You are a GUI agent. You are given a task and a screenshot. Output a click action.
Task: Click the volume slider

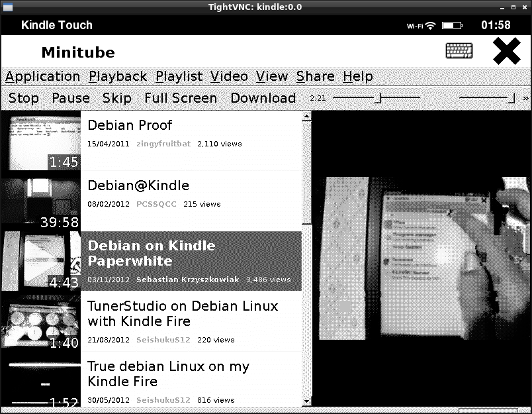pyautogui.click(x=487, y=98)
